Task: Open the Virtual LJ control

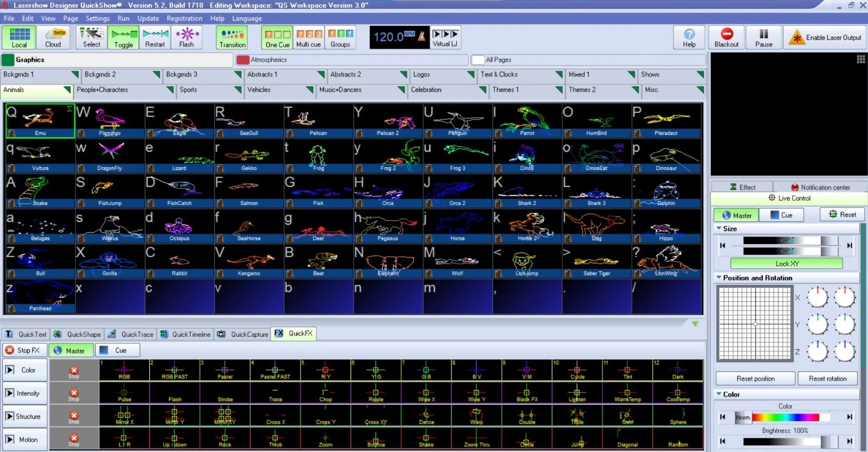Action: [x=445, y=37]
